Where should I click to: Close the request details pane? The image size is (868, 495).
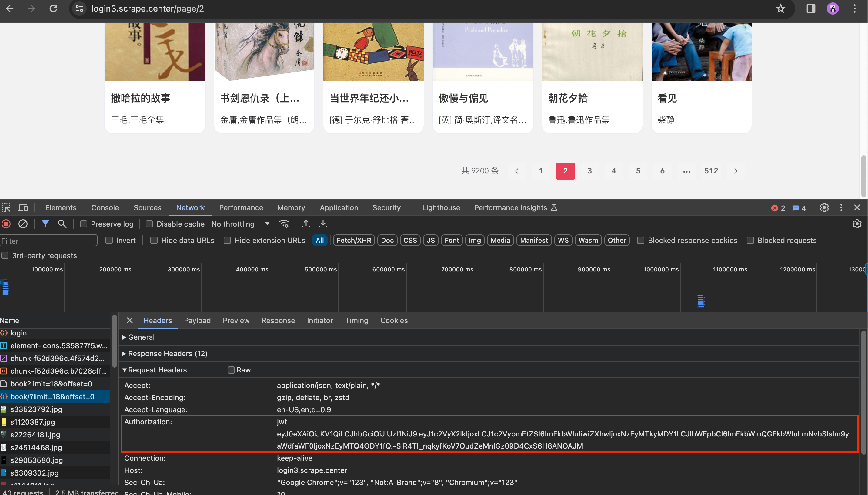point(129,320)
